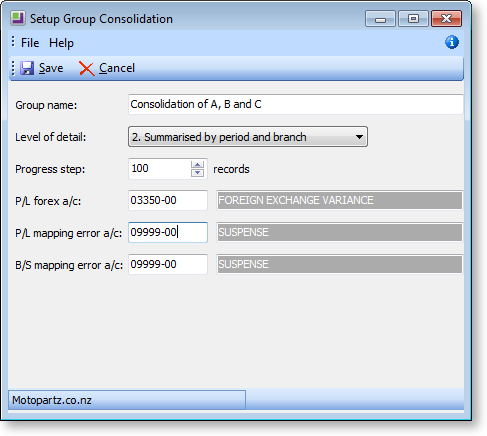Increase Progress step with up arrow
This screenshot has width=487, height=436.
197,165
